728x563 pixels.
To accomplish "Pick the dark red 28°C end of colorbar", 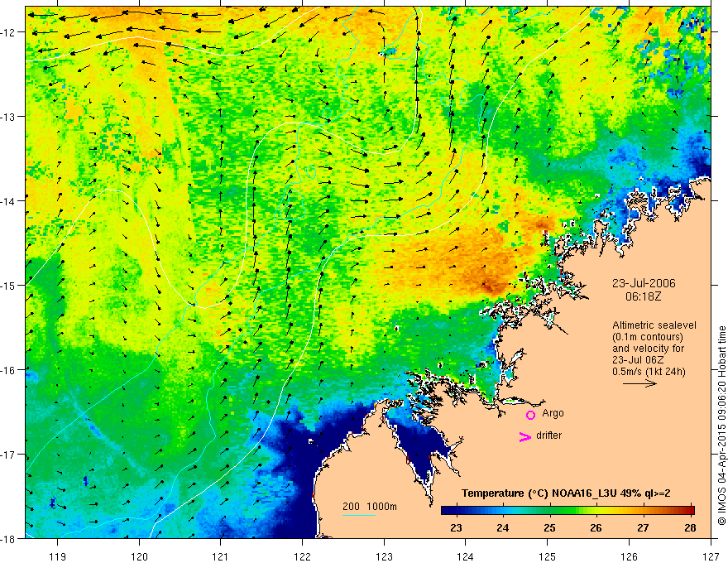I will pos(689,511).
